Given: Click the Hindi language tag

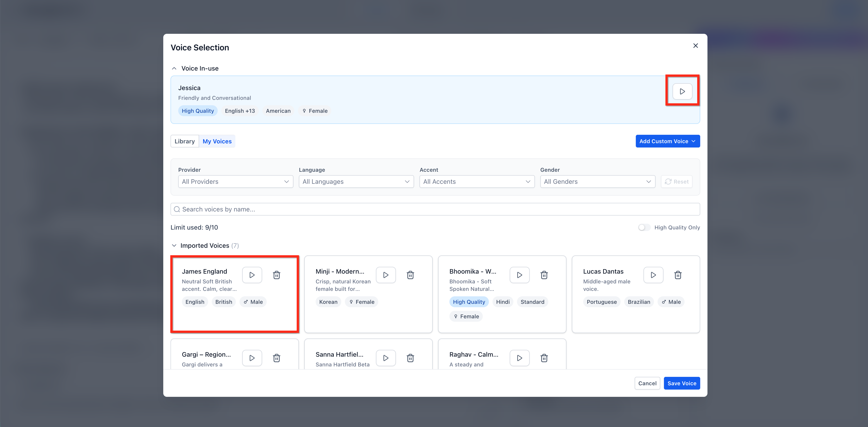Looking at the screenshot, I should tap(503, 302).
